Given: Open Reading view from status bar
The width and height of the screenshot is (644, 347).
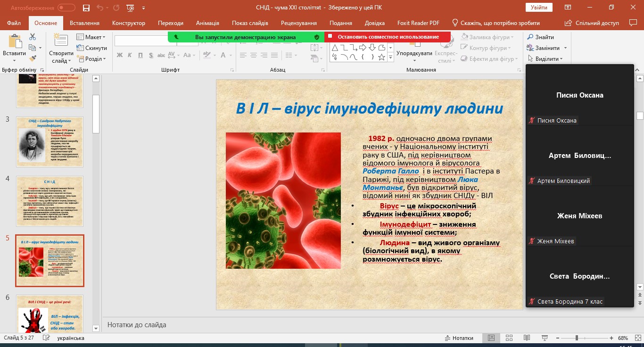Looking at the screenshot, I should [527, 338].
